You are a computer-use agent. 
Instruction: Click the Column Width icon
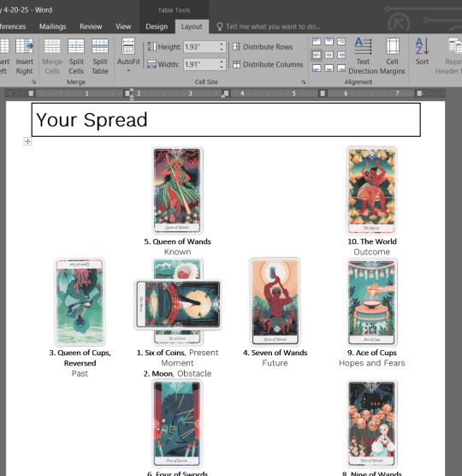(x=151, y=64)
